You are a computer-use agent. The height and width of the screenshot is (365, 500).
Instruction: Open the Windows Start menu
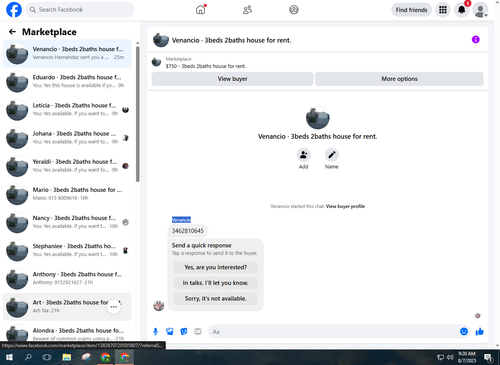point(9,357)
